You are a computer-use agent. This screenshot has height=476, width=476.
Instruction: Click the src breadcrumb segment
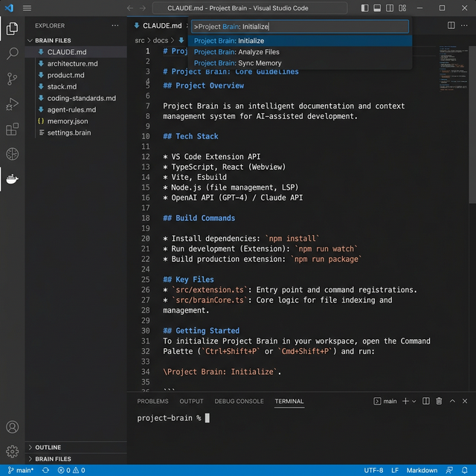(x=140, y=40)
